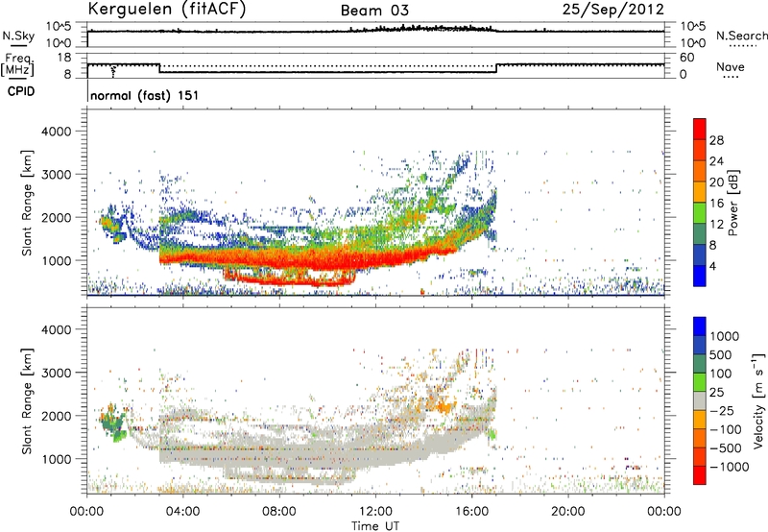The image size is (768, 532).
Task: Click the date "25/Sep/2012"
Action: coord(613,9)
